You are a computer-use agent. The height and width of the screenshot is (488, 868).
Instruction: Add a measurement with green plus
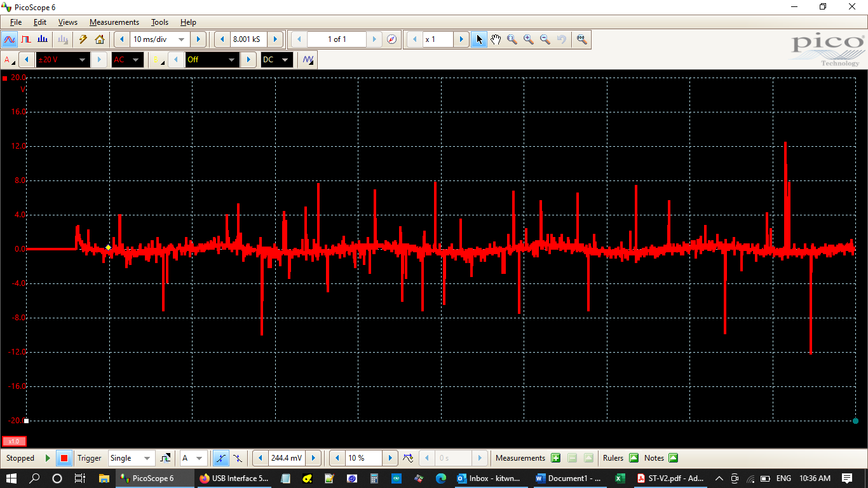(556, 458)
